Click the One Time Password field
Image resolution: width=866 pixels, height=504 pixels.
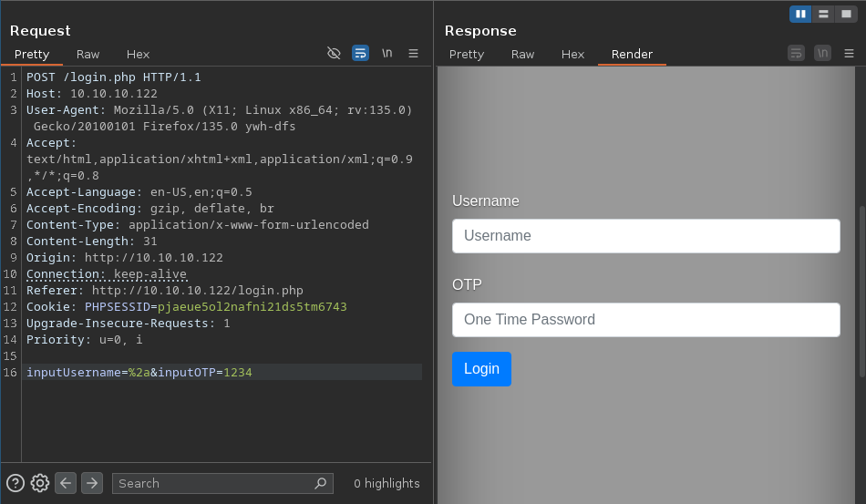[645, 320]
